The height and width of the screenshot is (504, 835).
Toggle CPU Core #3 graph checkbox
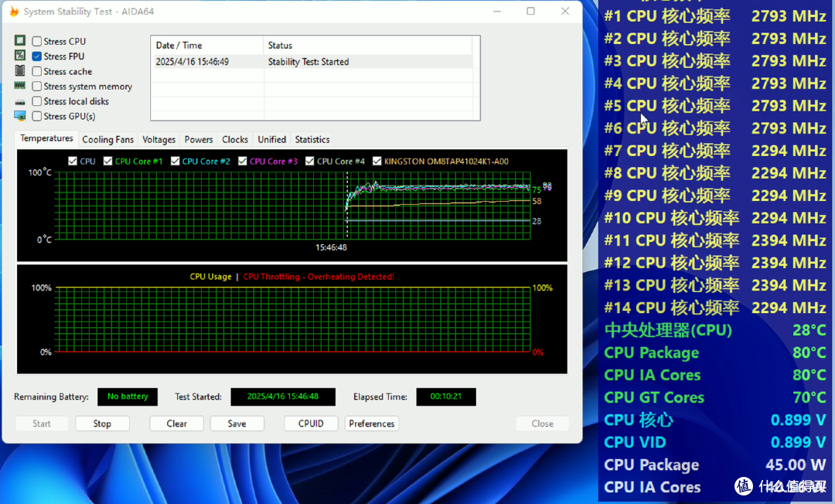(242, 161)
